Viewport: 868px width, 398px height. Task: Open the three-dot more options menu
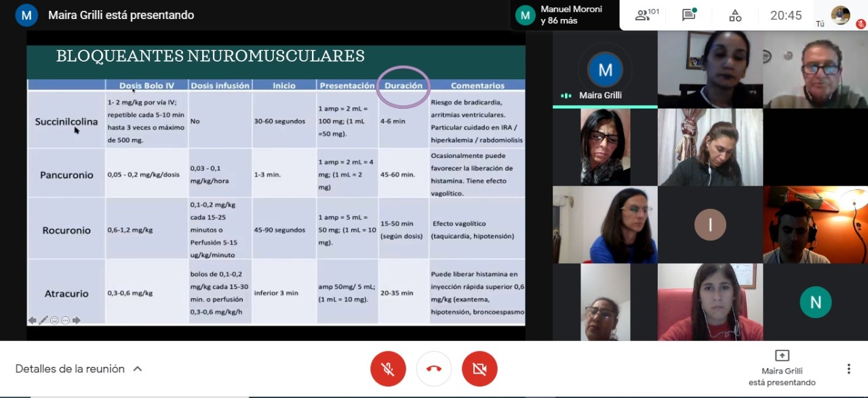point(848,369)
